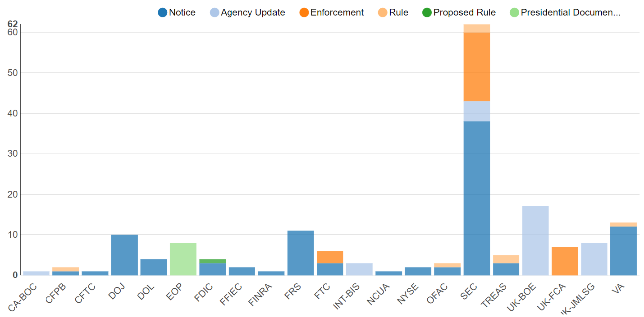The height and width of the screenshot is (317, 644).
Task: Click the CFPB Rule segment
Action: click(66, 269)
